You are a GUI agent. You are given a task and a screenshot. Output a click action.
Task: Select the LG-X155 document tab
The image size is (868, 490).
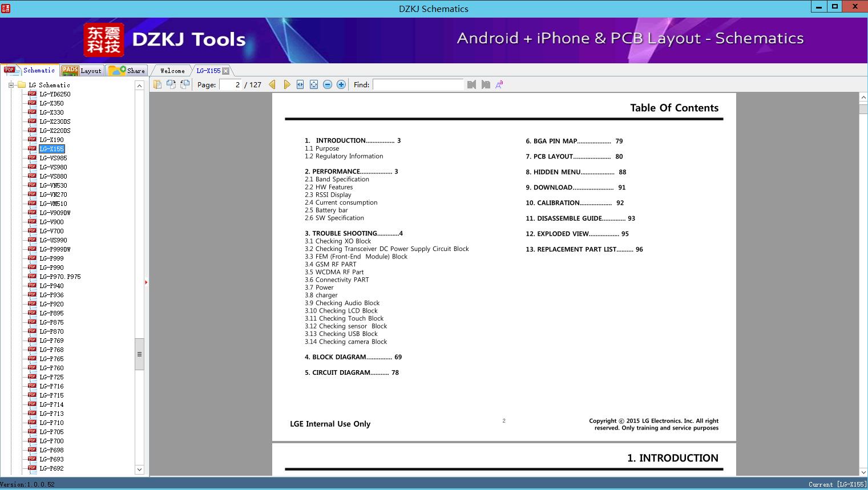(x=208, y=71)
